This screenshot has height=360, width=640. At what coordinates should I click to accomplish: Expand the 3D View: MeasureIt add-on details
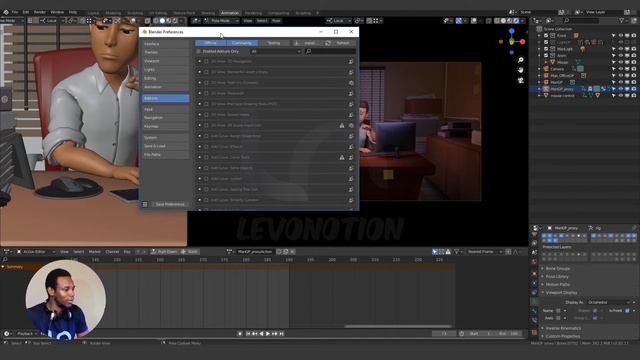200,93
